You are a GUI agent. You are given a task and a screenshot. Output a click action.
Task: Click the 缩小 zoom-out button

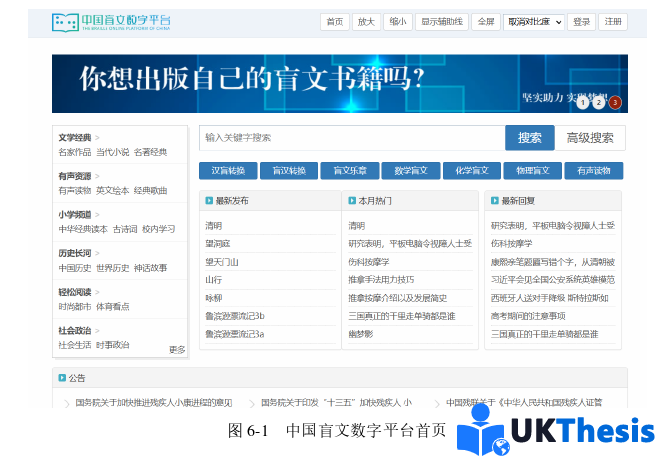(x=398, y=22)
